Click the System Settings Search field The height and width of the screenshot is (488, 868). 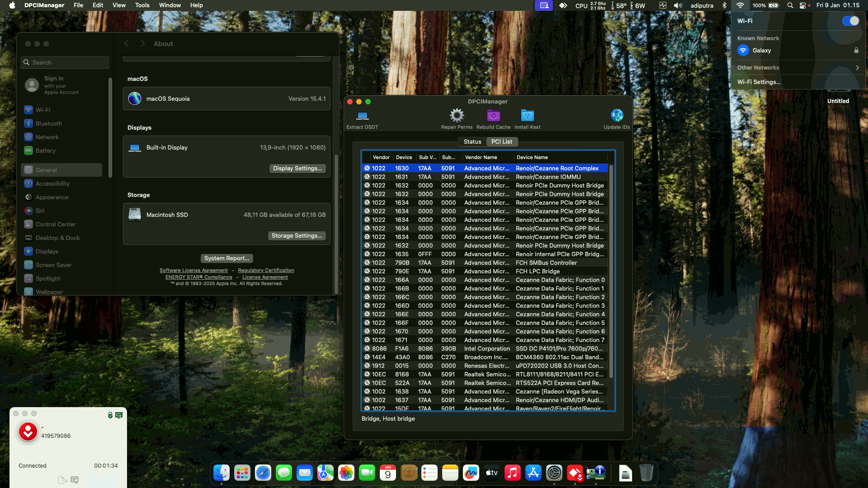point(65,62)
